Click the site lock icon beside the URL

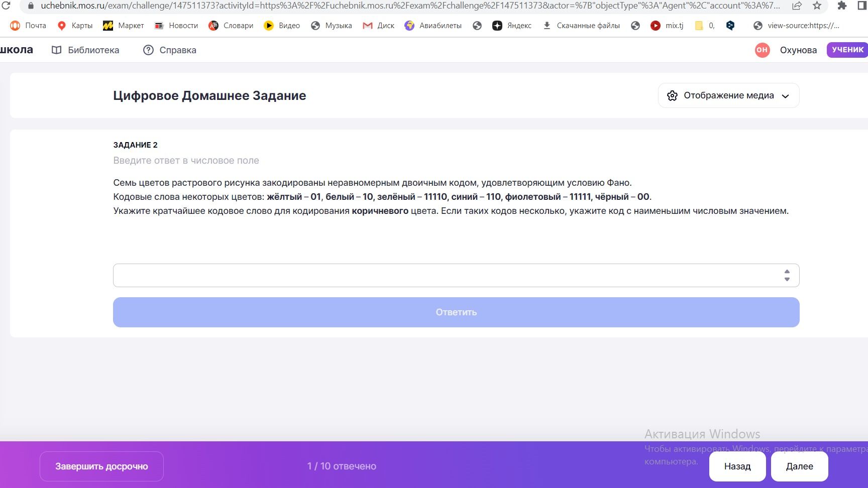31,6
